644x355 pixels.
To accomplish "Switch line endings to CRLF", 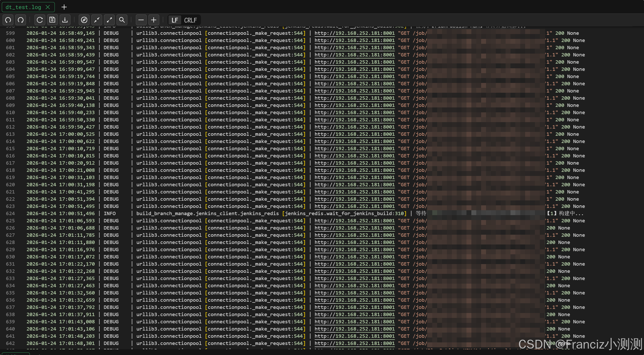I will point(190,20).
